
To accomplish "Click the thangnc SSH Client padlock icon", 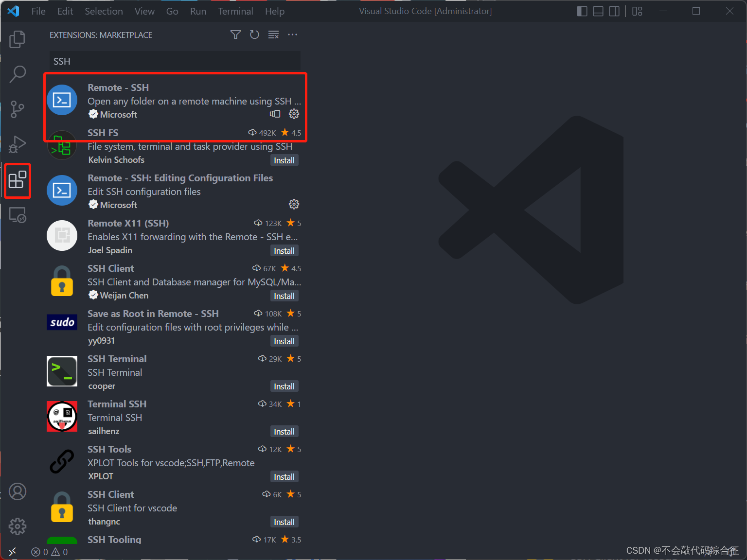I will (x=62, y=507).
